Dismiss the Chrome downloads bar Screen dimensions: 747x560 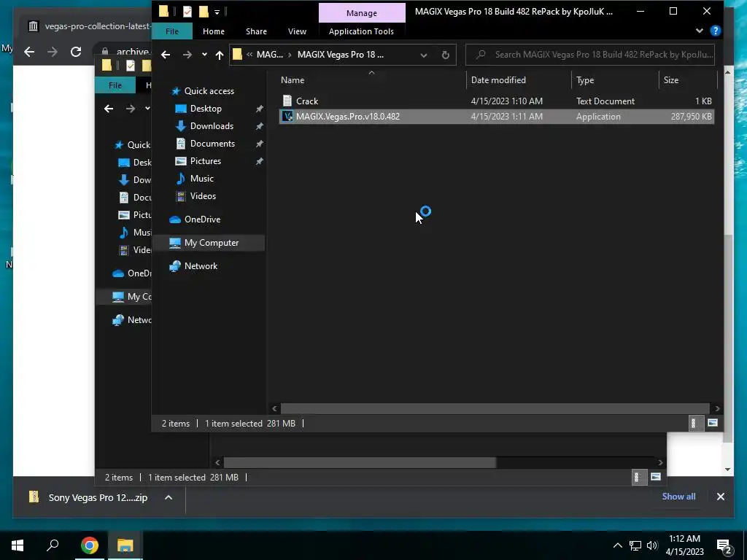tap(720, 497)
